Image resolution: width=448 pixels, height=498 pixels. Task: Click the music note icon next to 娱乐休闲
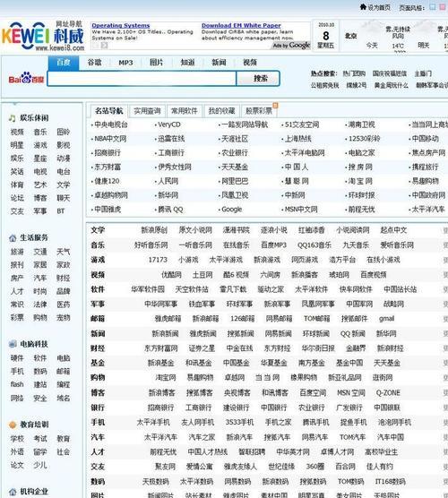coord(12,118)
